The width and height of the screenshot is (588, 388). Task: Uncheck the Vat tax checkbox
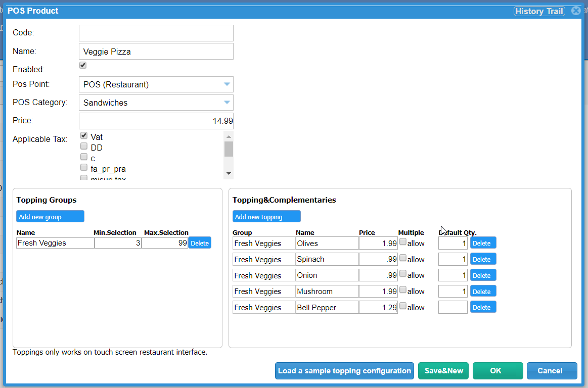point(83,136)
